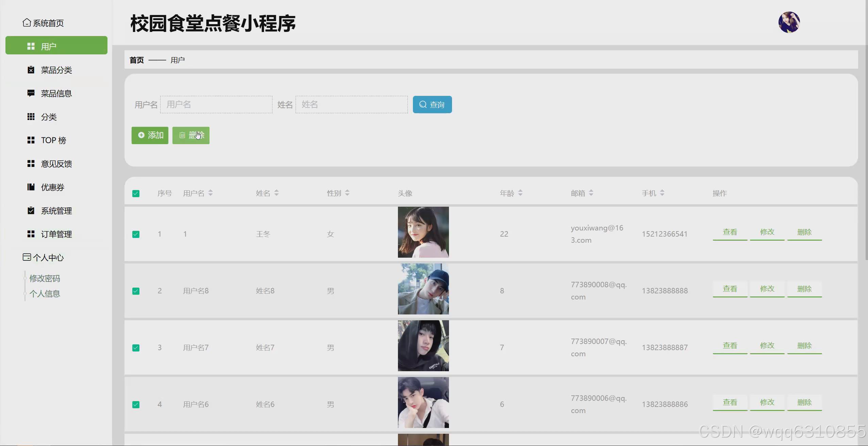Sort table by 姓名 column arrows
Screen dimensions: 868x446
coord(277,193)
